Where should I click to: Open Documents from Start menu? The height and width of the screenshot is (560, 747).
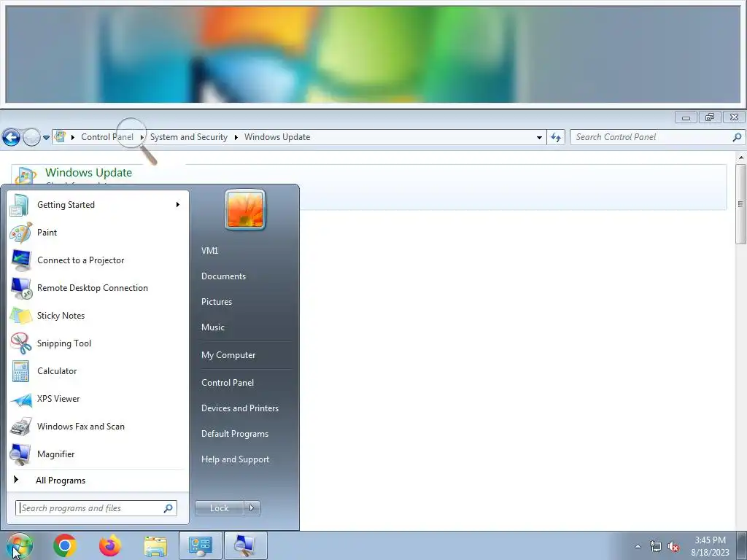pos(223,276)
